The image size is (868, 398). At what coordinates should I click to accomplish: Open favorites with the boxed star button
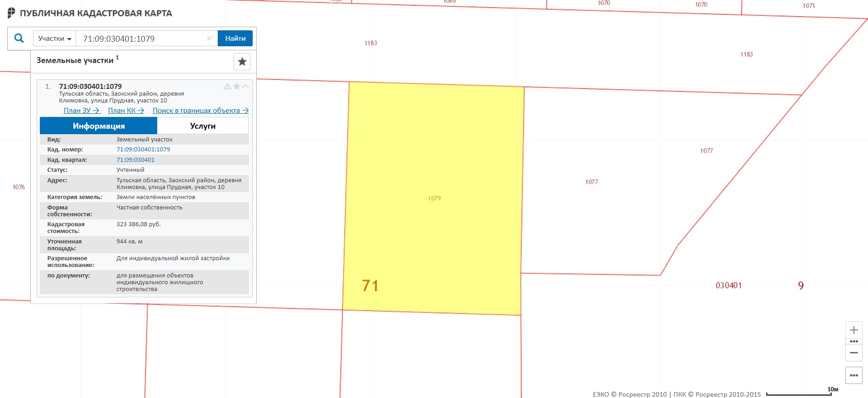pos(242,62)
